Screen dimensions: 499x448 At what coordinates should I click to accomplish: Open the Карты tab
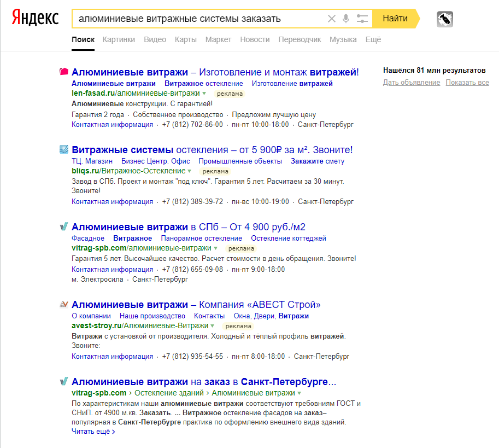[185, 39]
